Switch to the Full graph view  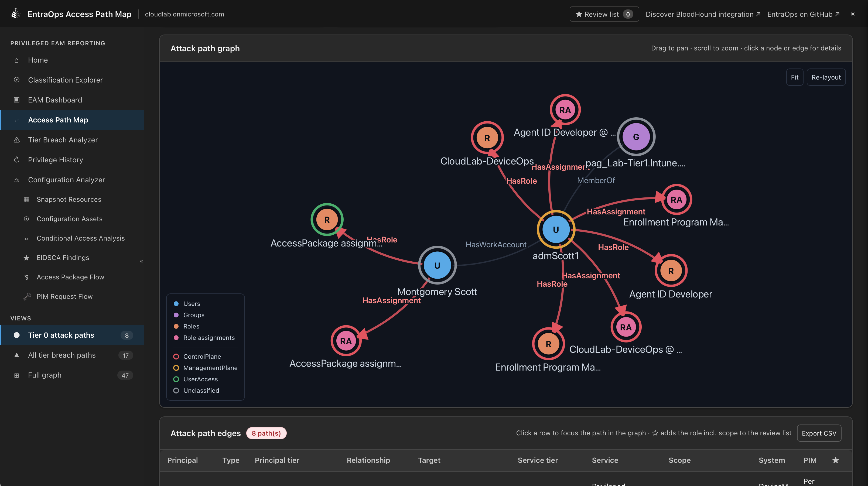(x=72, y=375)
